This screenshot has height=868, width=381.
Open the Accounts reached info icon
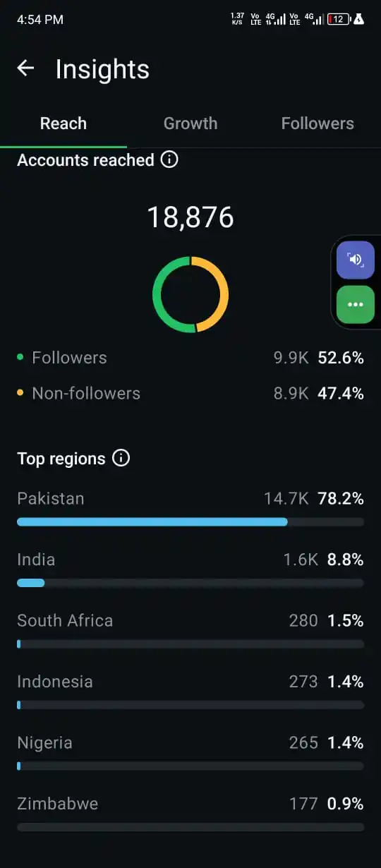tap(169, 159)
